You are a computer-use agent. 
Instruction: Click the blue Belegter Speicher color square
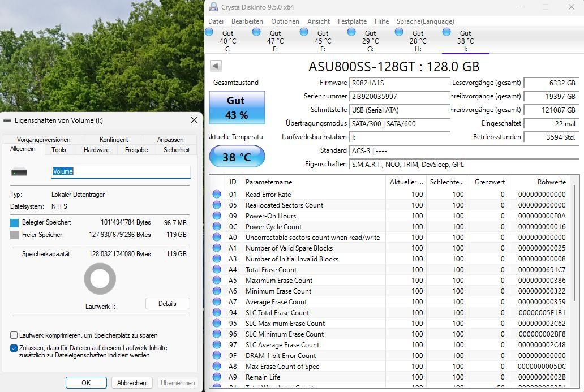coord(15,223)
